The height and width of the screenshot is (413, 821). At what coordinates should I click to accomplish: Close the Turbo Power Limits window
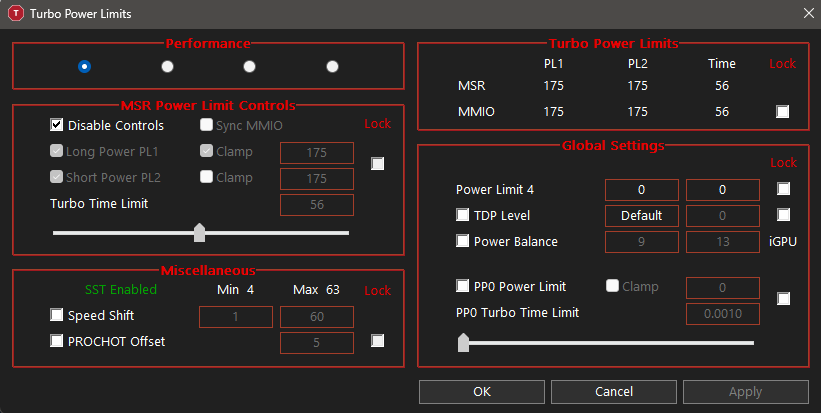[808, 14]
